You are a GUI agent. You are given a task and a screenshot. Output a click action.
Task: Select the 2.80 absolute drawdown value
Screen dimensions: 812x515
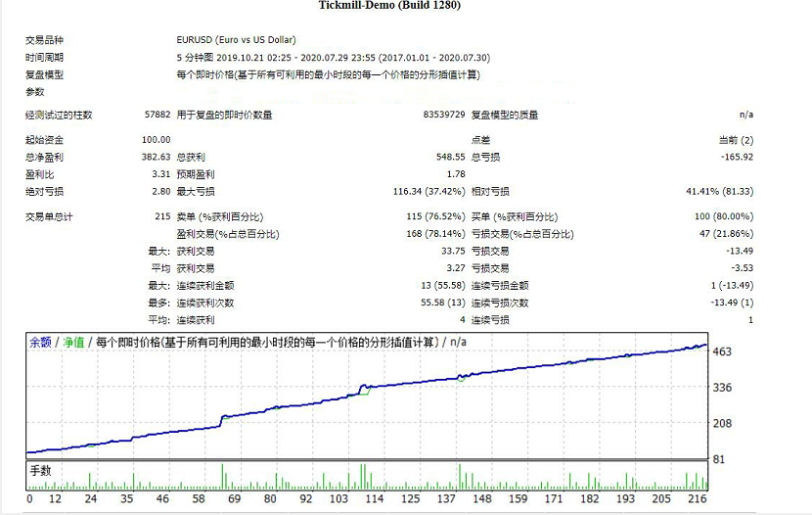point(161,191)
